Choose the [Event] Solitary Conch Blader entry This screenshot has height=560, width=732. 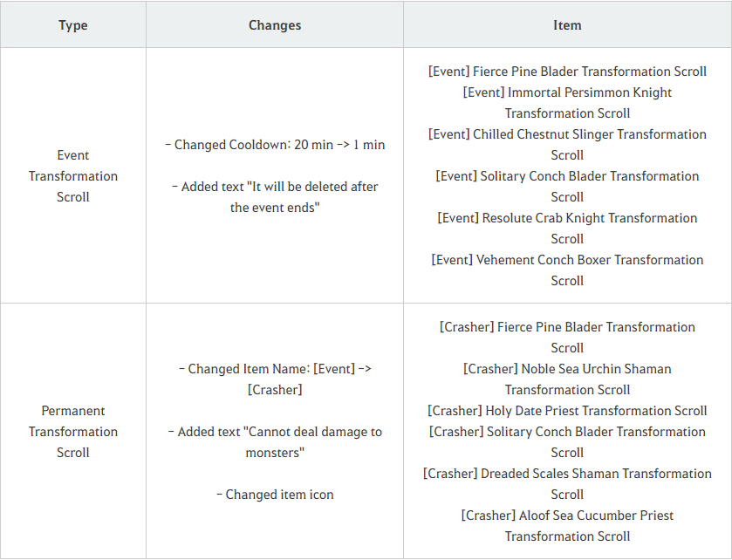pyautogui.click(x=567, y=187)
